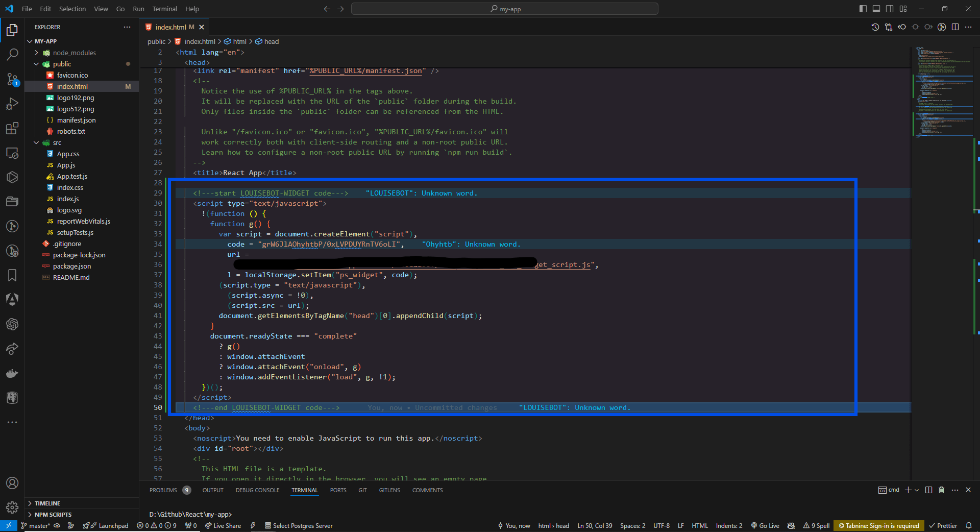Open the ChatGPT view icon in activity bar
The width and height of the screenshot is (980, 532).
12,324
